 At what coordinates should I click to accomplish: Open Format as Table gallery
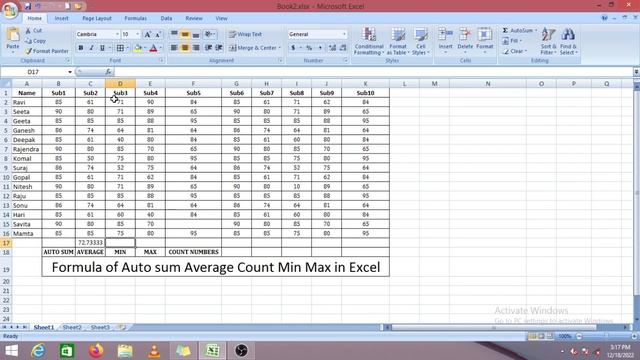point(398,41)
